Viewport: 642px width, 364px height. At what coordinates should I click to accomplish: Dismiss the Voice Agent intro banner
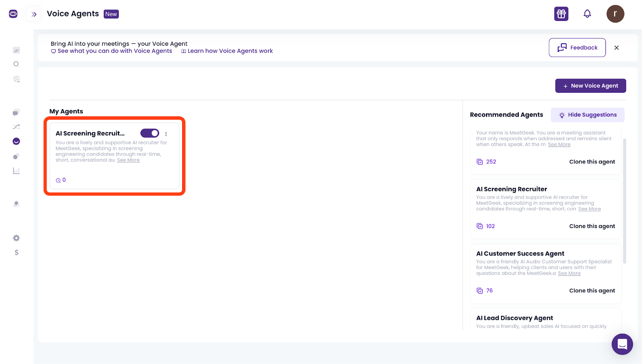tap(616, 47)
